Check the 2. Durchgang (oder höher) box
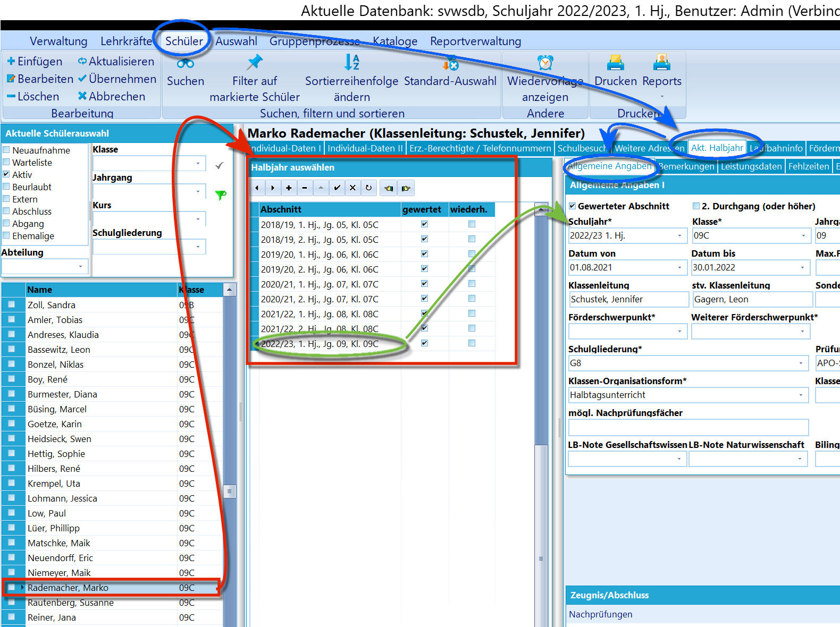Screen dimensions: 840x627 click(x=696, y=206)
